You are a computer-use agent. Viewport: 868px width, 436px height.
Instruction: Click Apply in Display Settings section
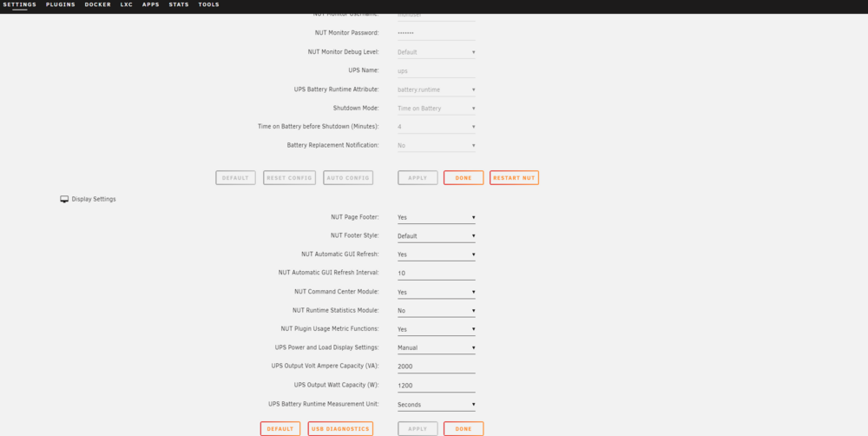pos(418,429)
